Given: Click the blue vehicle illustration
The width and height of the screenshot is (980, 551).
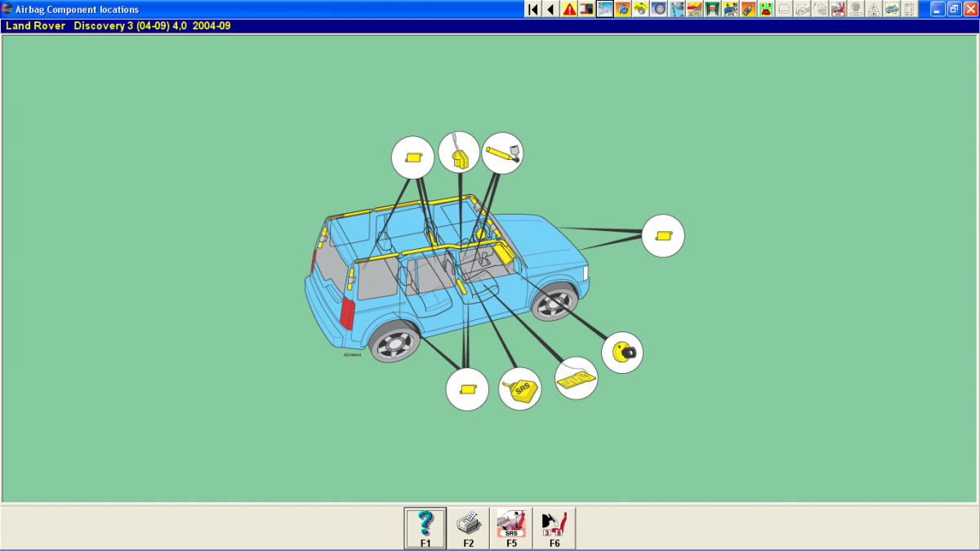Looking at the screenshot, I should click(x=448, y=278).
